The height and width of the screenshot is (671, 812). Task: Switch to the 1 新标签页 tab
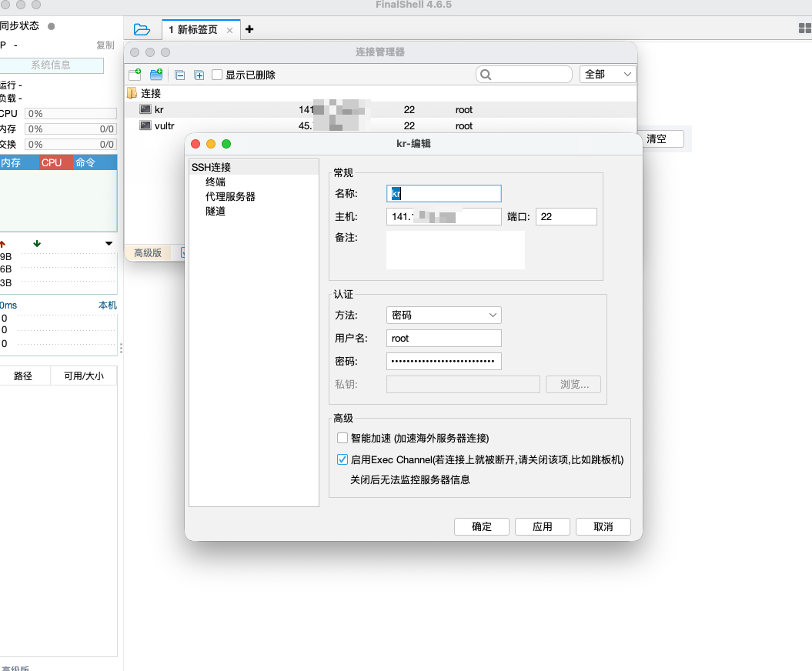[192, 29]
